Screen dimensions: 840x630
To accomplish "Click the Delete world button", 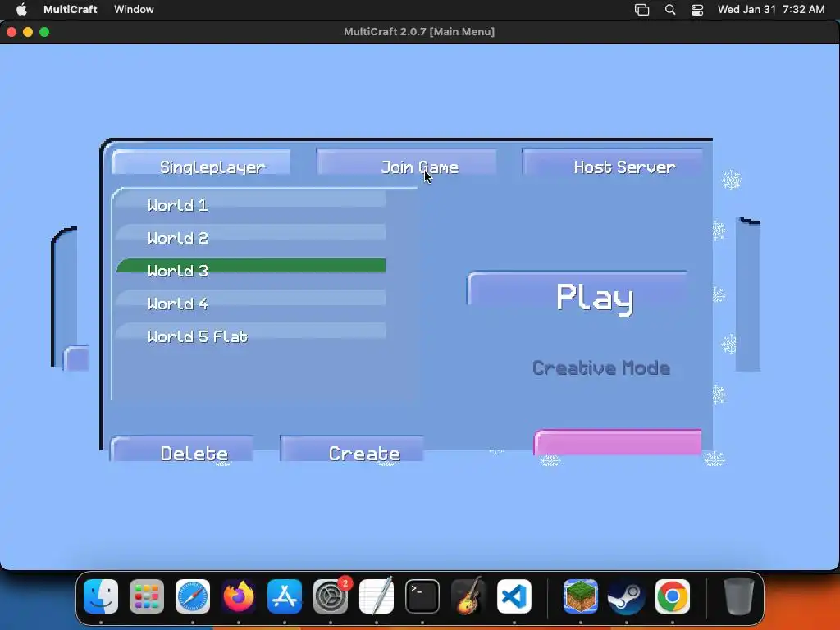I will 181,449.
